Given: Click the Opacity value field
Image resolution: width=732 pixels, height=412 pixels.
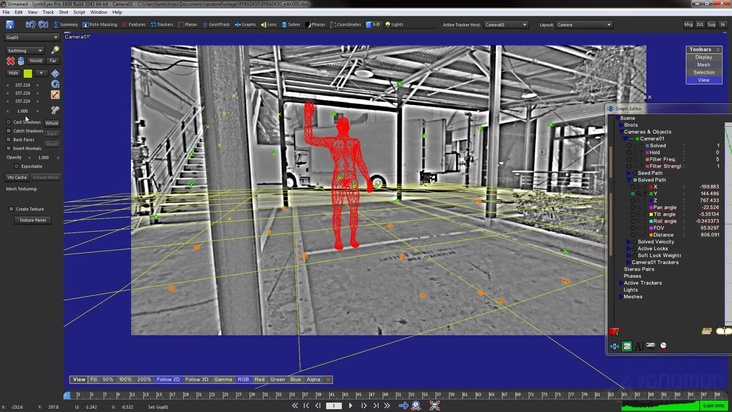Looking at the screenshot, I should click(43, 157).
